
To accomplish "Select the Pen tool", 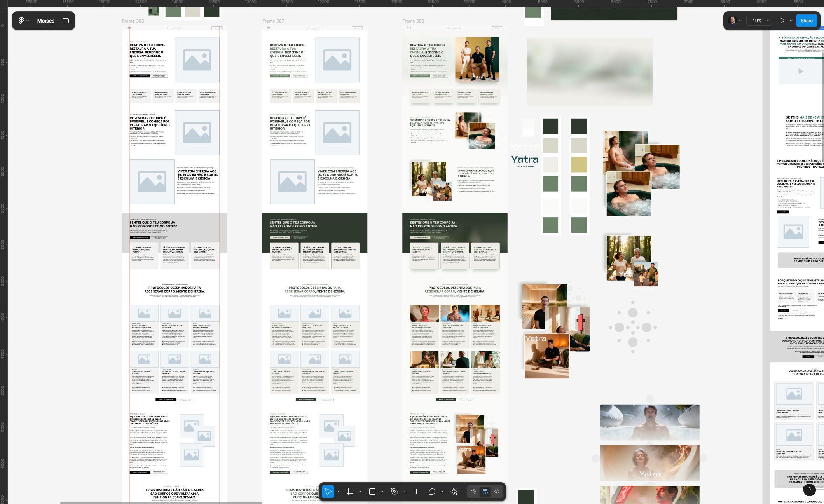I will tap(394, 492).
